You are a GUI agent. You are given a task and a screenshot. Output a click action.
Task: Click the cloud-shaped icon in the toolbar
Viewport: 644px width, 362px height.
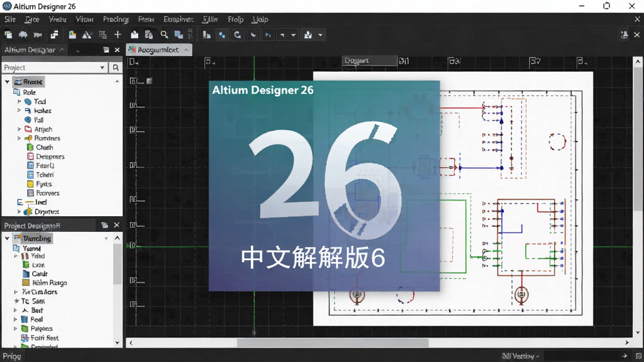23,35
